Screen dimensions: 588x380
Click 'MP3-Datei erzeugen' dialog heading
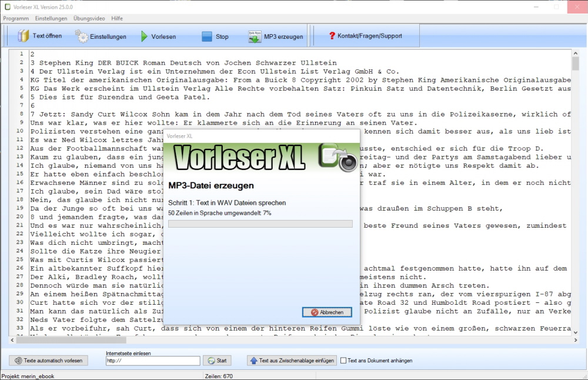click(211, 186)
